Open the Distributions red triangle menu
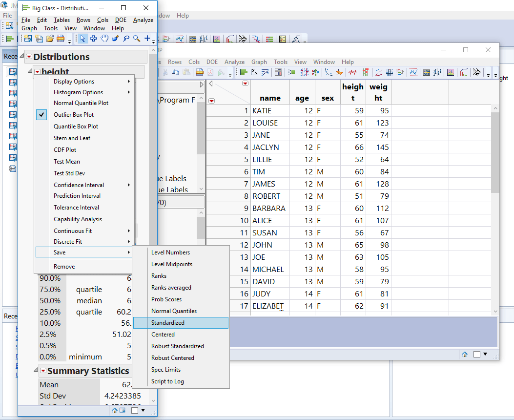The height and width of the screenshot is (420, 514). pos(29,57)
